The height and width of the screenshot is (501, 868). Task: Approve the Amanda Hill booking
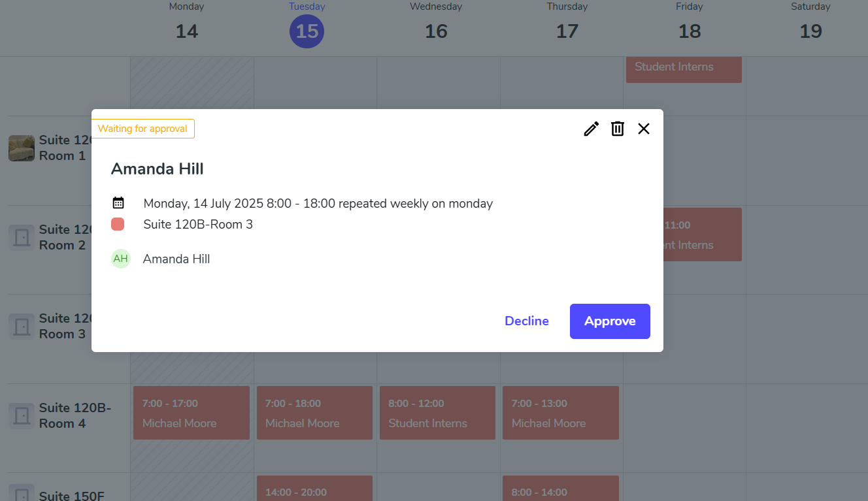[610, 321]
